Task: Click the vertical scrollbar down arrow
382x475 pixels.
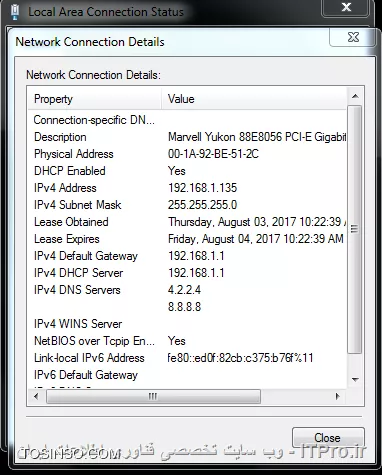Action: (x=355, y=380)
